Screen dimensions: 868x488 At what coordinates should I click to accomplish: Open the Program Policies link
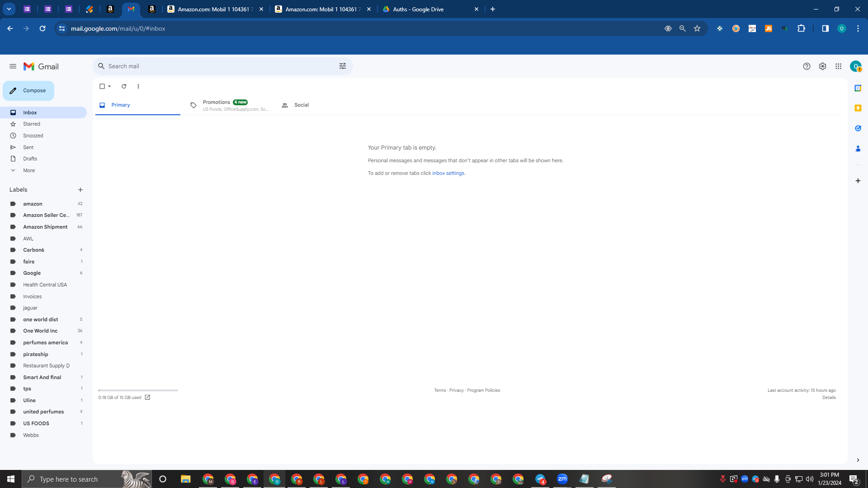[483, 390]
